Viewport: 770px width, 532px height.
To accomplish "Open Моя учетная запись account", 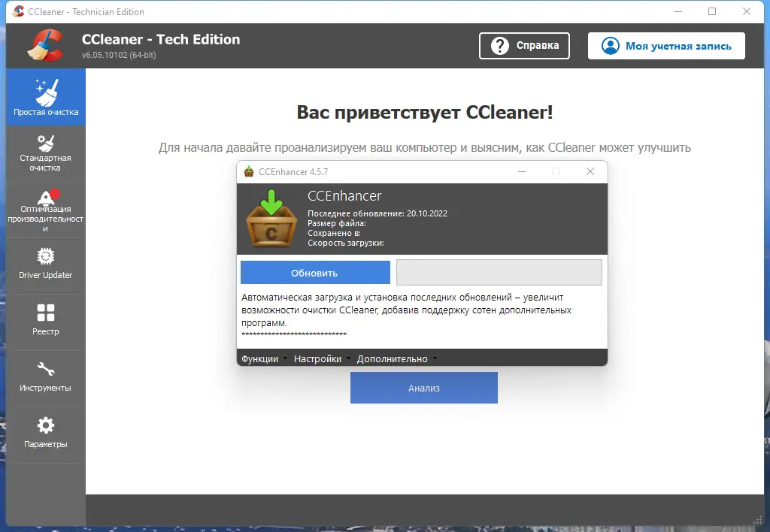I will [x=666, y=46].
